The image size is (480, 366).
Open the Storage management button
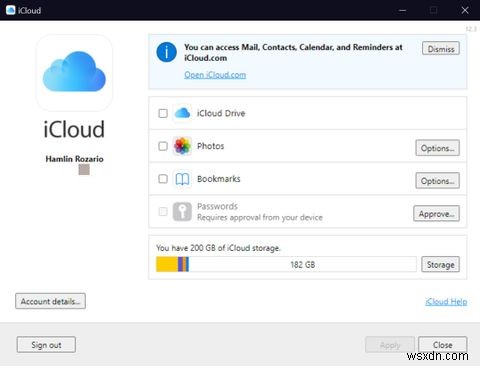440,264
